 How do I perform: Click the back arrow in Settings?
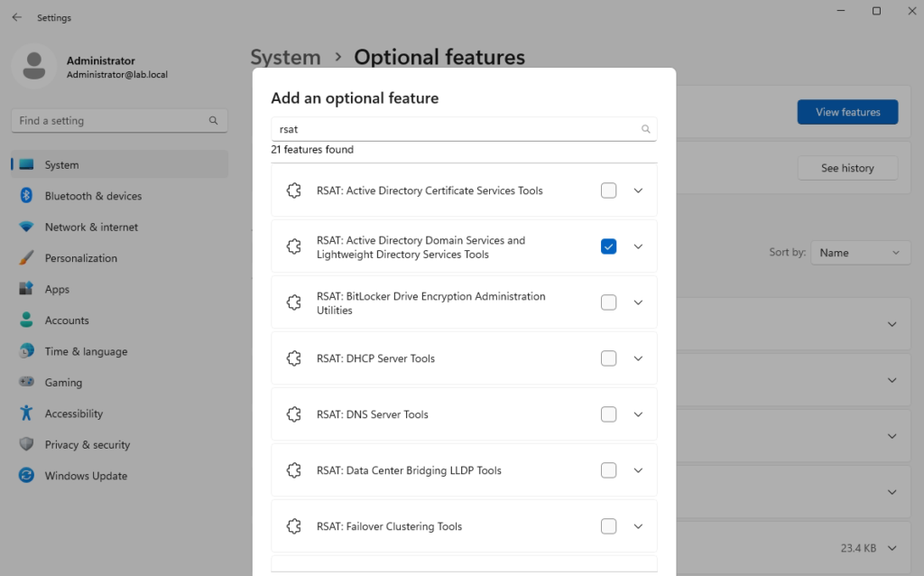click(16, 17)
